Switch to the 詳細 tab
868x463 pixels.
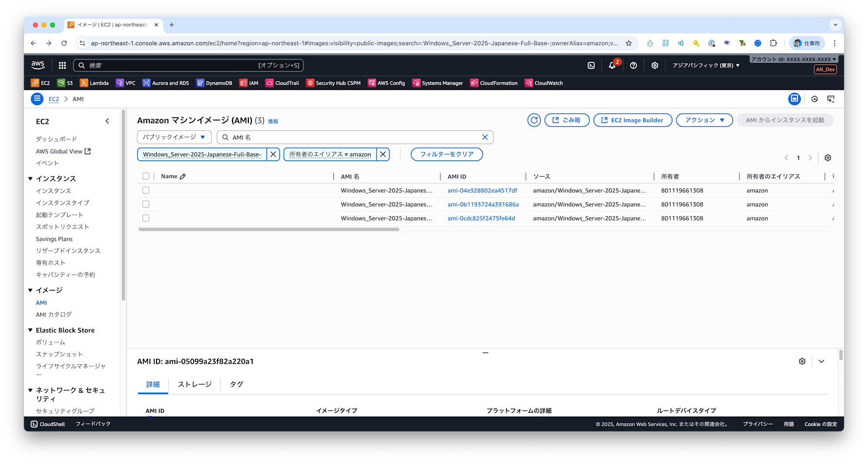click(153, 384)
